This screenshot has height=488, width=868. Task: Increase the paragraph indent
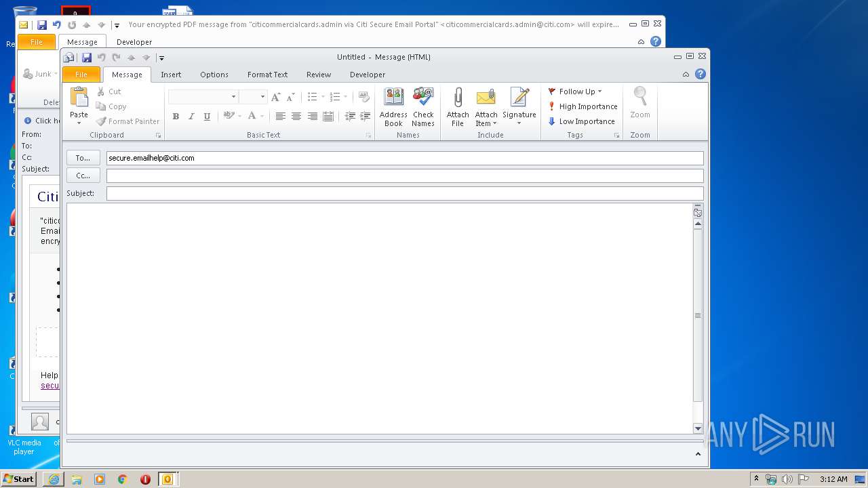365,117
